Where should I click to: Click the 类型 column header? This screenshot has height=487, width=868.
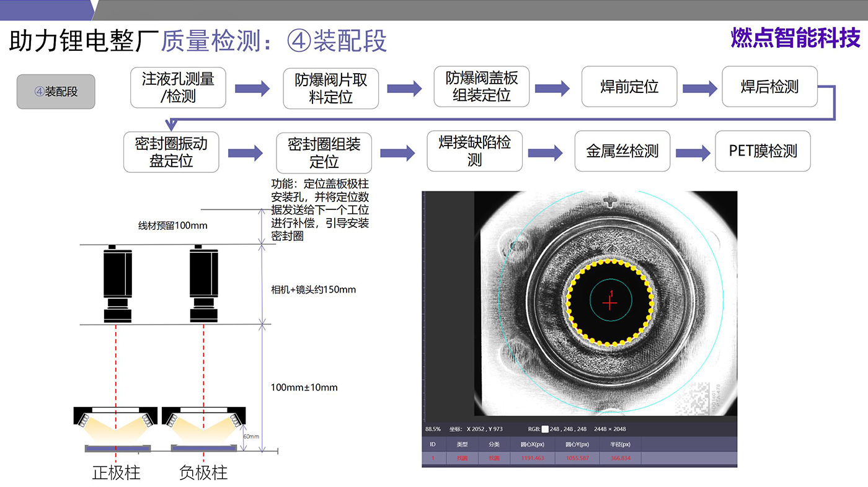(463, 444)
